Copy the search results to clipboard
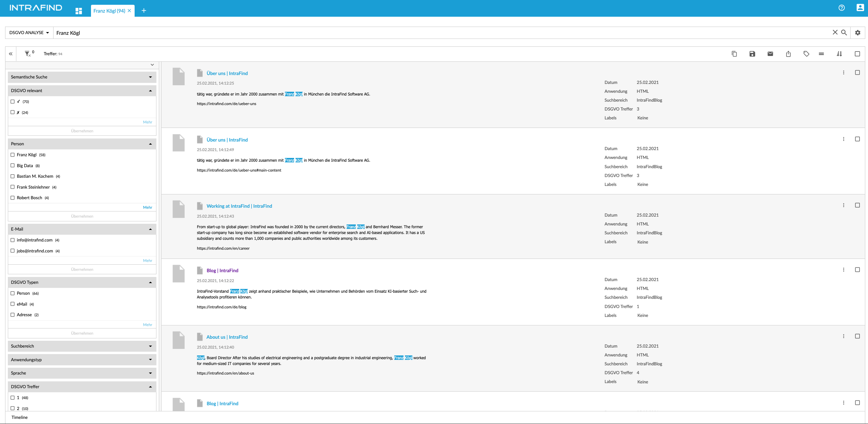 [734, 54]
